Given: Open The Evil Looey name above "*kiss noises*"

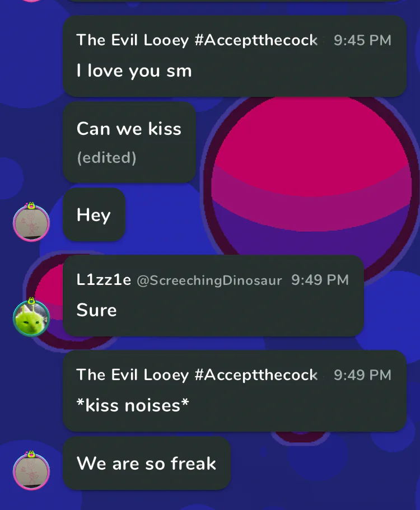Looking at the screenshot, I should 197,375.
